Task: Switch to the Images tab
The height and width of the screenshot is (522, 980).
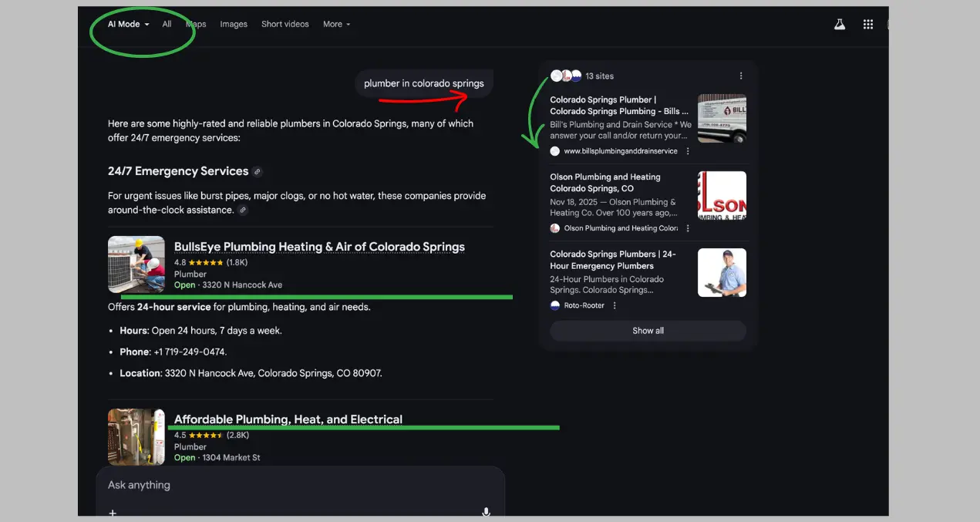Action: pyautogui.click(x=234, y=25)
